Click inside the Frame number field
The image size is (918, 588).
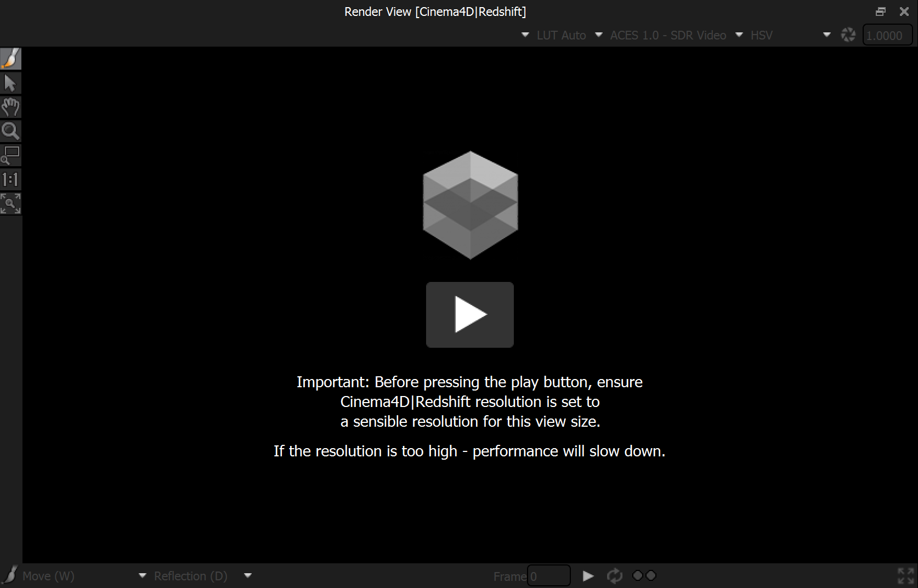pos(548,575)
